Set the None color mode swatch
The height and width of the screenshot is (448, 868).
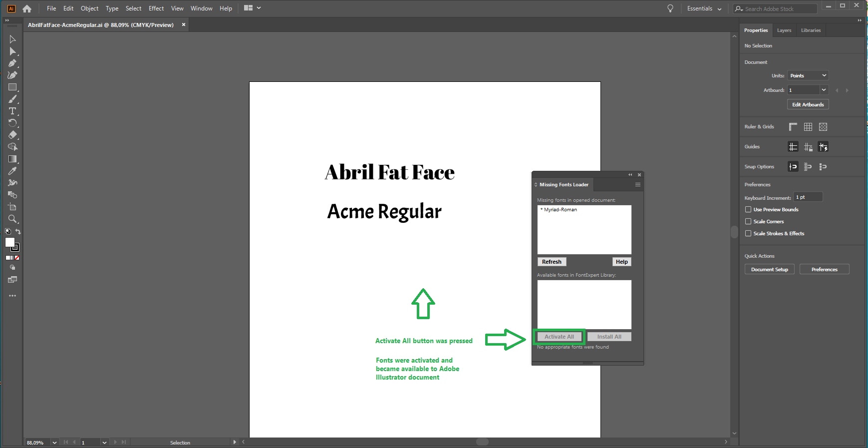pyautogui.click(x=17, y=258)
